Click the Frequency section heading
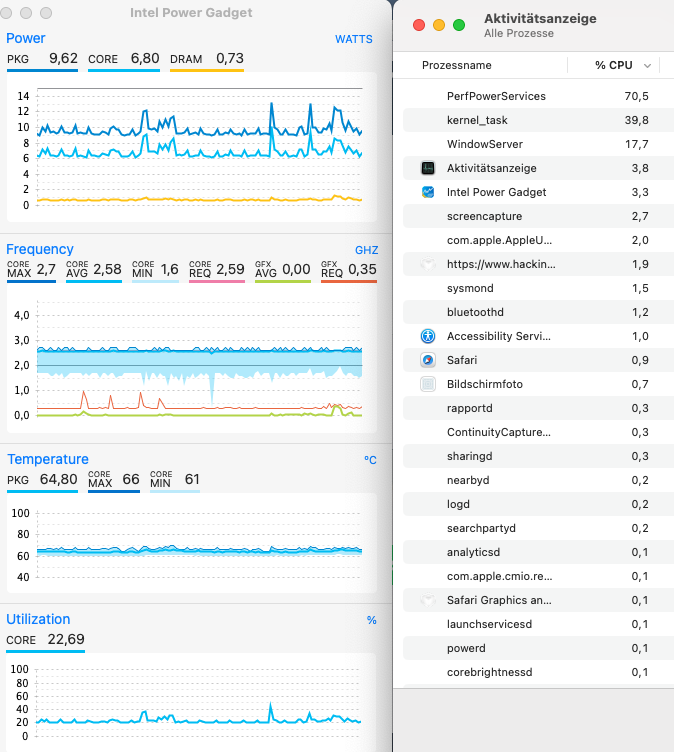 [x=40, y=249]
